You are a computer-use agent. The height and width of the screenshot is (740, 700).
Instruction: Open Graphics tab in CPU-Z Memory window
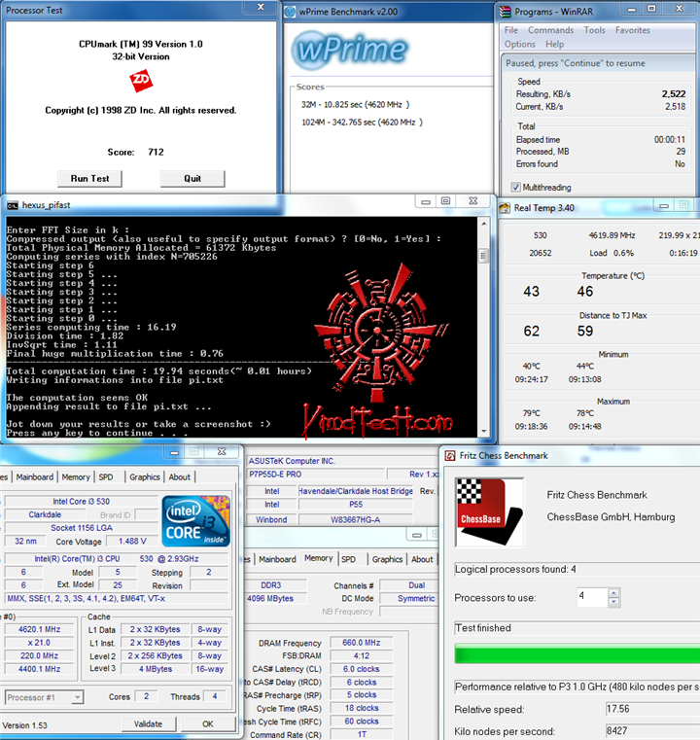click(x=387, y=559)
